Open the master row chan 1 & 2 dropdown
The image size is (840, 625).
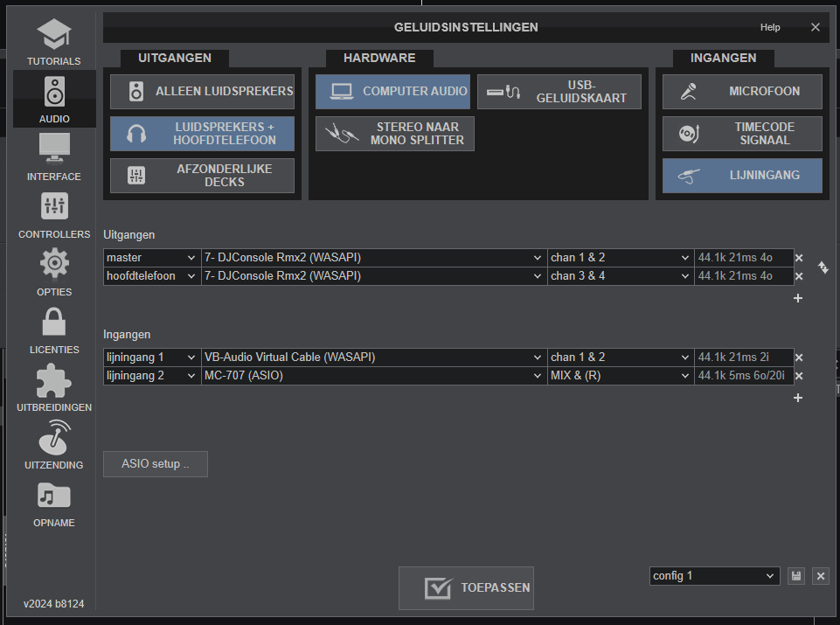pyautogui.click(x=621, y=258)
